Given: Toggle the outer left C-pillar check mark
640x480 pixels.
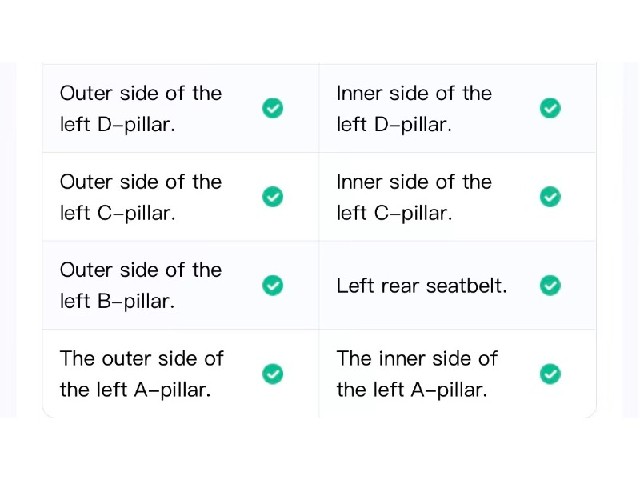Looking at the screenshot, I should click(x=272, y=197).
